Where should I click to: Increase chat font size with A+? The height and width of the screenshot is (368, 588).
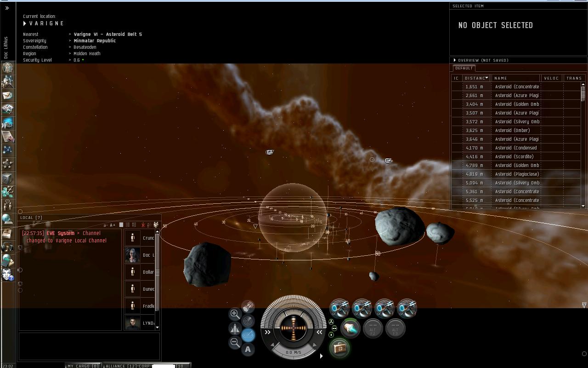(113, 225)
